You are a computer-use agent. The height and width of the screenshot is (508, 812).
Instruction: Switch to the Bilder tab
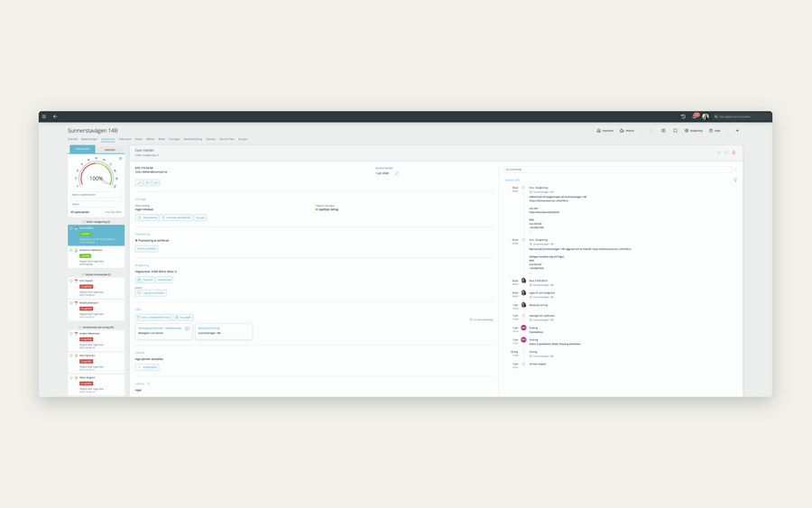click(161, 139)
